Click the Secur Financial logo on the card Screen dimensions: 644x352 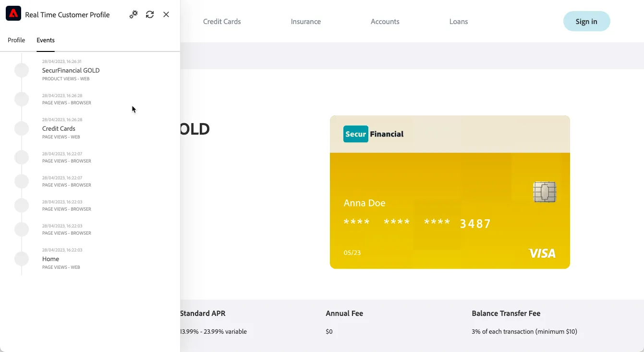pyautogui.click(x=374, y=134)
